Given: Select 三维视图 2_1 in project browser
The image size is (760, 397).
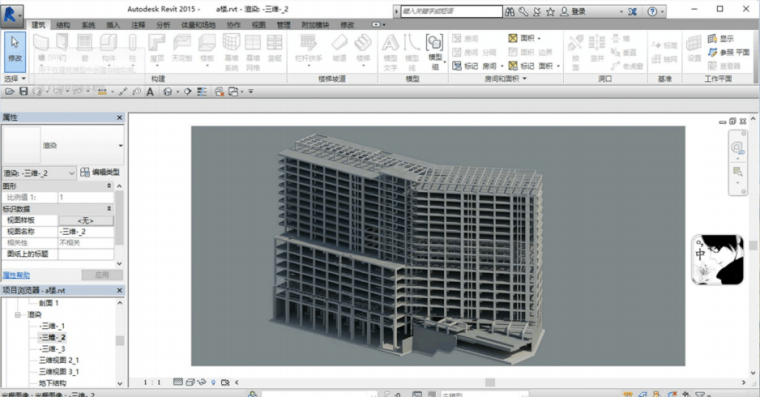Looking at the screenshot, I should coord(59,360).
